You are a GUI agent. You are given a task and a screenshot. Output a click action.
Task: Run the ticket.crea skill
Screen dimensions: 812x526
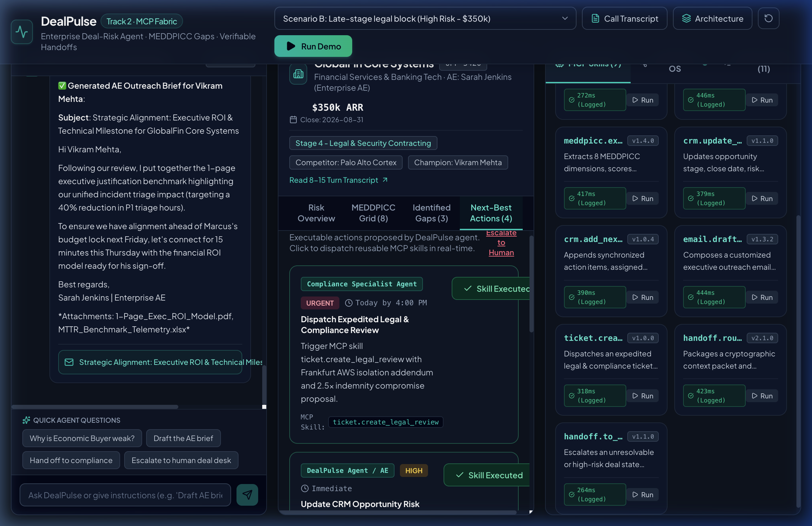643,396
